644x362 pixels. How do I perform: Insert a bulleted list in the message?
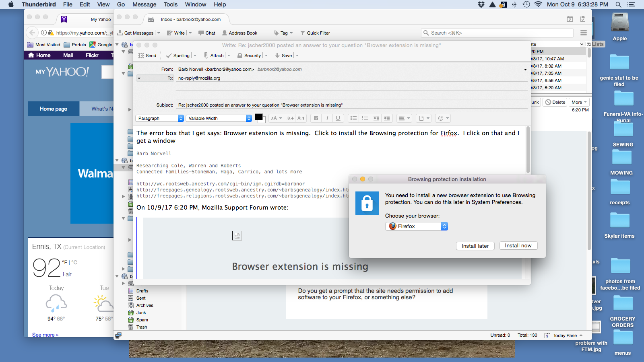(353, 118)
